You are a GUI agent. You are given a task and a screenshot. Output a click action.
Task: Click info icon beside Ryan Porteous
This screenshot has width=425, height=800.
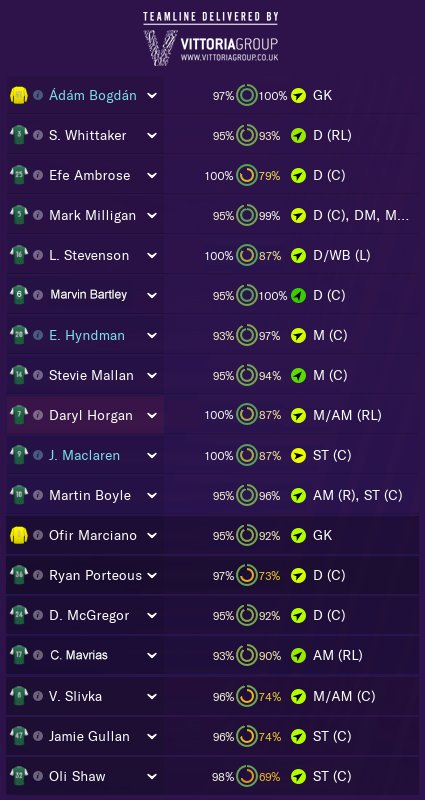click(38, 575)
